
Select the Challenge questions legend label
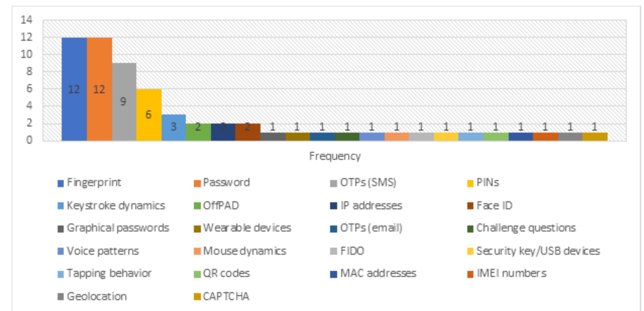click(x=526, y=228)
